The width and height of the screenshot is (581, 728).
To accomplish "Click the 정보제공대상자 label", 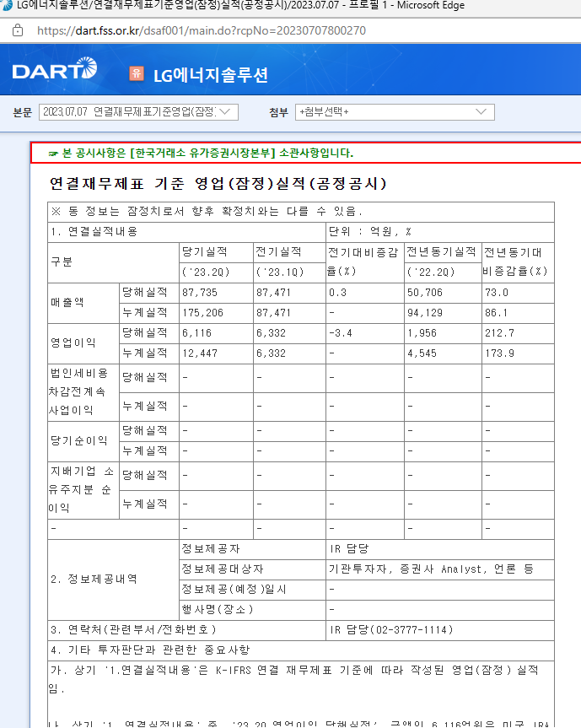I will click(223, 569).
